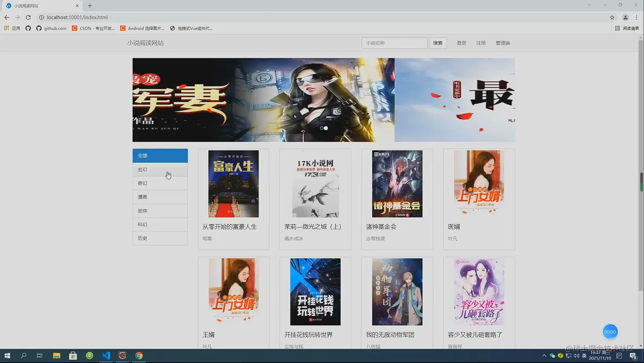Select the 武侠 category

click(x=160, y=211)
